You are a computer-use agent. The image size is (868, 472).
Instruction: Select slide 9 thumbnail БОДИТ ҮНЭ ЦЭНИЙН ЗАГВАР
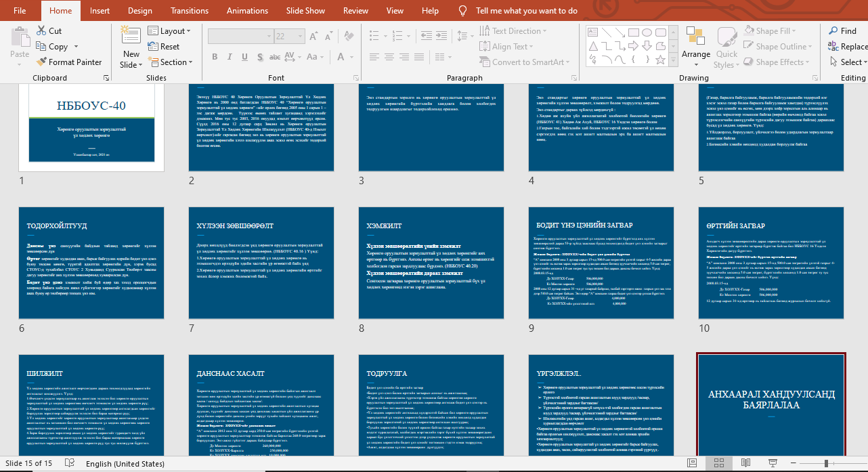tap(601, 263)
